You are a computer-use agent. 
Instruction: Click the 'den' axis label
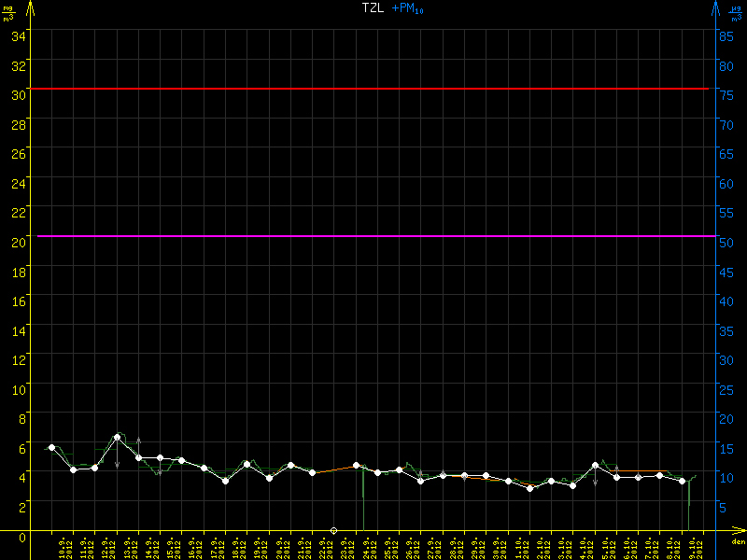[x=738, y=542]
